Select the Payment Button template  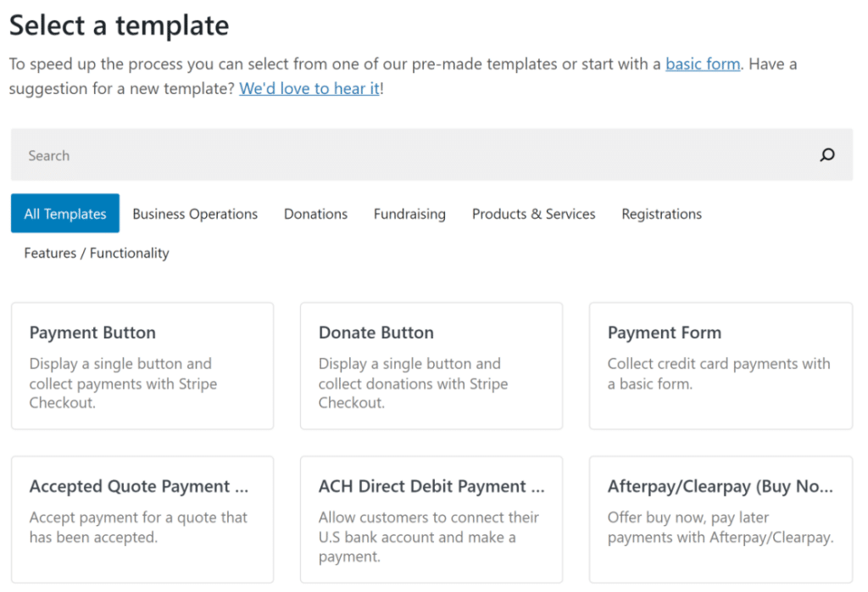(x=142, y=366)
